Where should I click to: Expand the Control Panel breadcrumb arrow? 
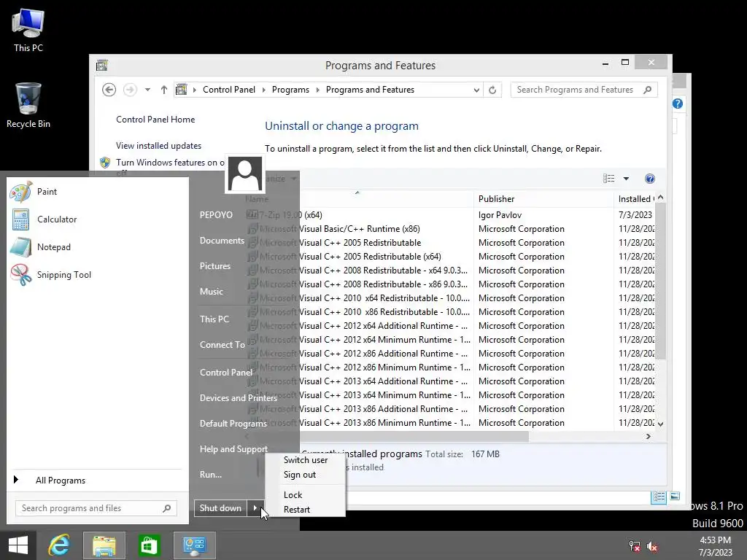264,90
